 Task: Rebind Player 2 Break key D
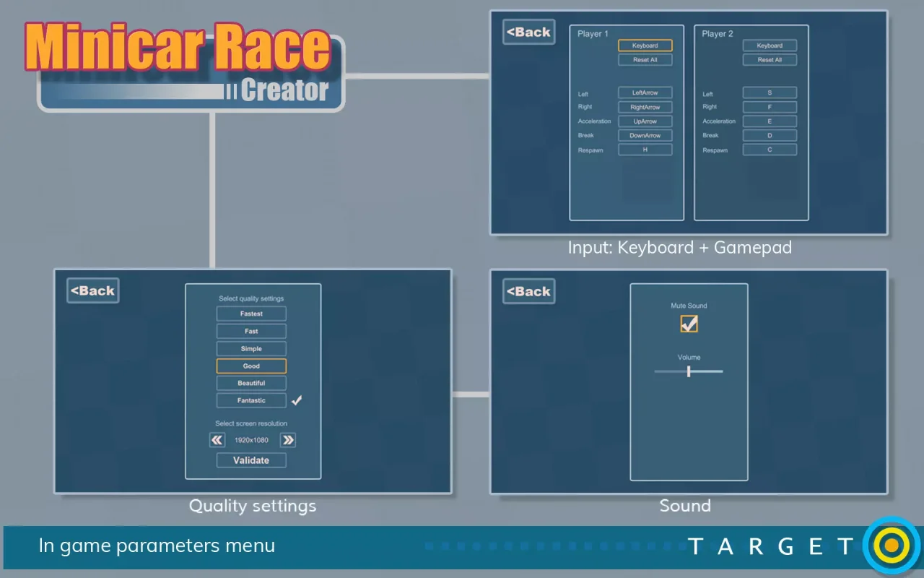[770, 135]
